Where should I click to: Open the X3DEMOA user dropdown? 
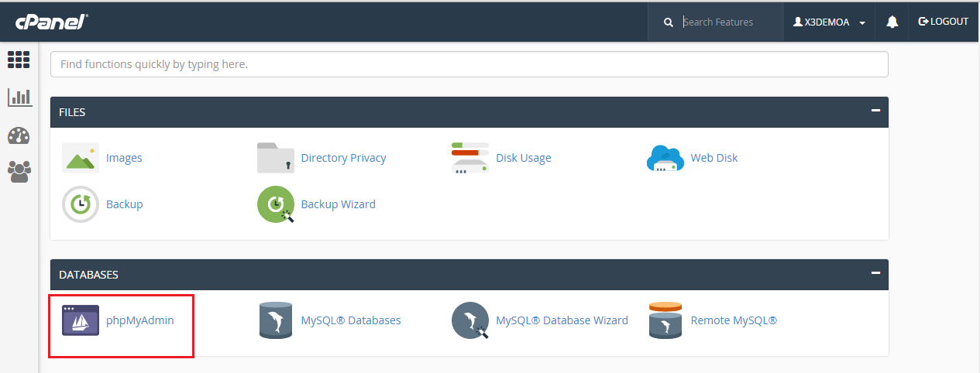(x=829, y=22)
